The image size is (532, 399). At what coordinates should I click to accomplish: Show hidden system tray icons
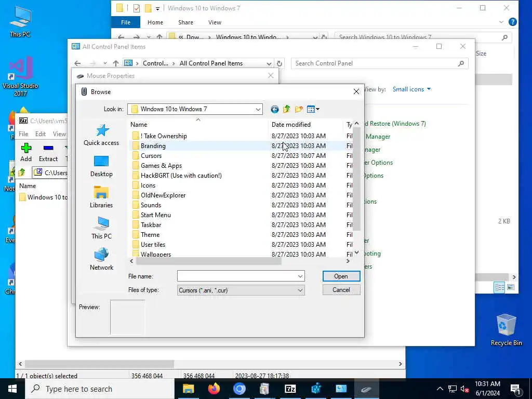[x=440, y=389]
